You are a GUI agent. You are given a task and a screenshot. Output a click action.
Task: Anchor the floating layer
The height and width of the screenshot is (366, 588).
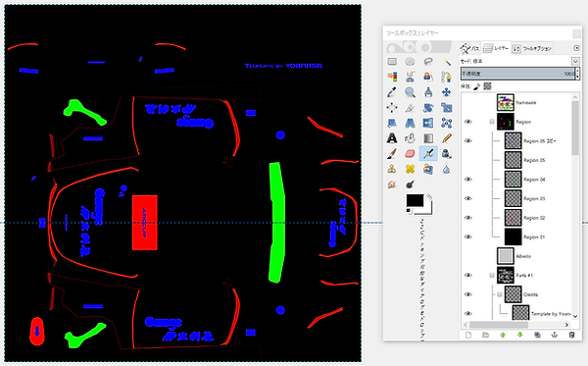coord(555,335)
